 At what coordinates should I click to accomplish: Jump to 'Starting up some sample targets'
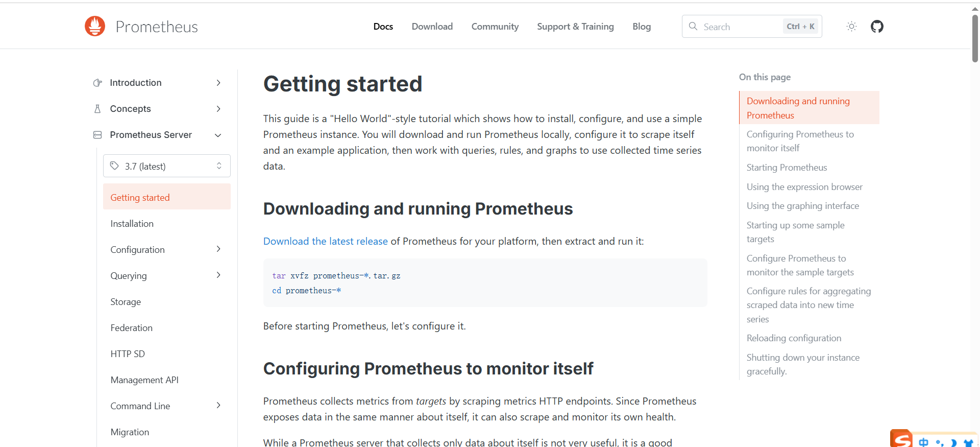795,232
